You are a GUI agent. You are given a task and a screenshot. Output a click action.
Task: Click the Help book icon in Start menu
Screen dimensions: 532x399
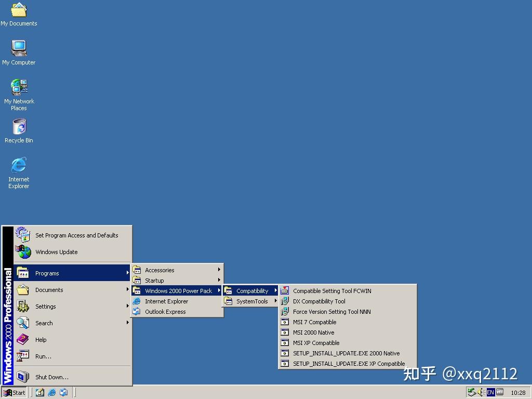click(23, 339)
